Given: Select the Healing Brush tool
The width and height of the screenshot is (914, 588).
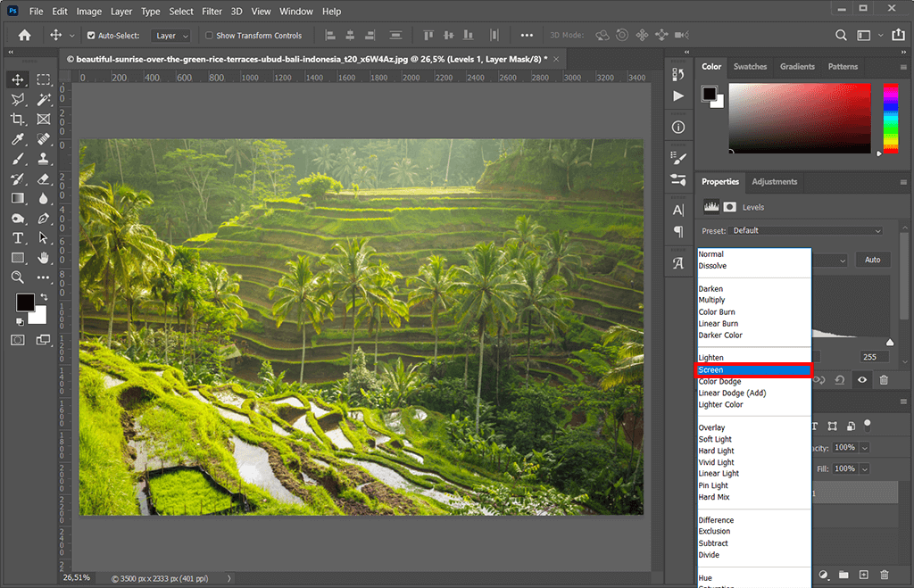Looking at the screenshot, I should pyautogui.click(x=43, y=138).
